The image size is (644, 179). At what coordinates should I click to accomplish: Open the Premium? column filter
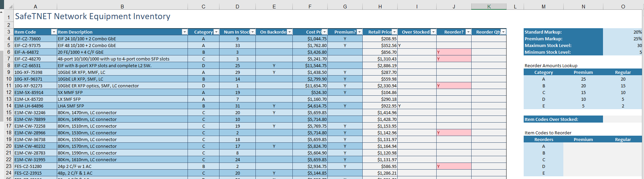[x=359, y=32]
